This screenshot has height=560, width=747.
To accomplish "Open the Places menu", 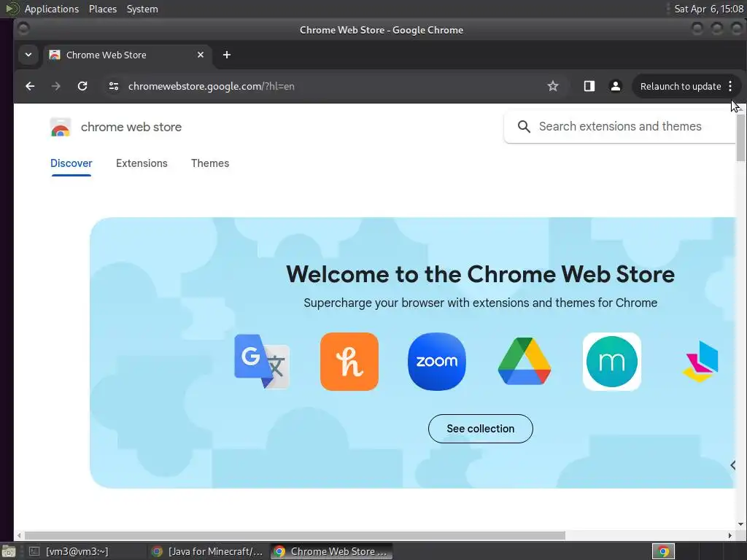I will point(103,9).
